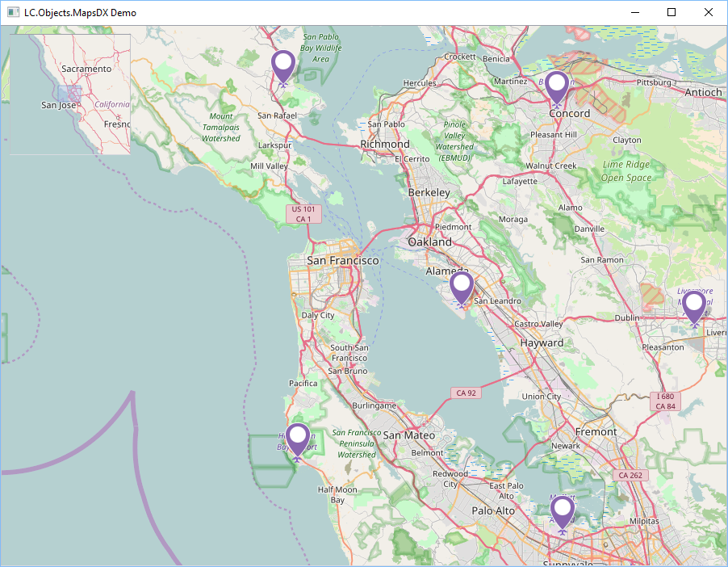Close the MapsDX Demo window
The width and height of the screenshot is (728, 567).
pos(709,13)
